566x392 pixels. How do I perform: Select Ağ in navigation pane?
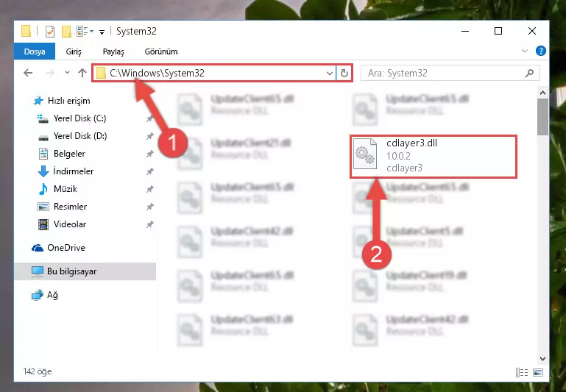click(45, 295)
